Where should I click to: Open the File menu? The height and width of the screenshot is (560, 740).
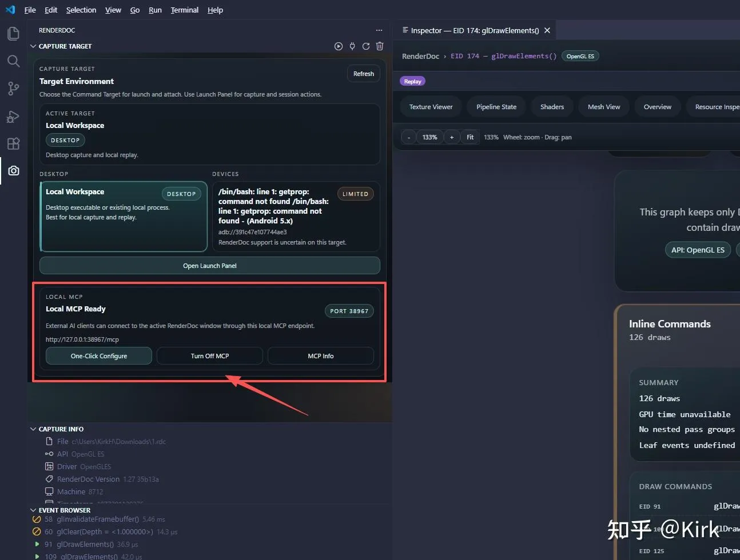tap(30, 10)
